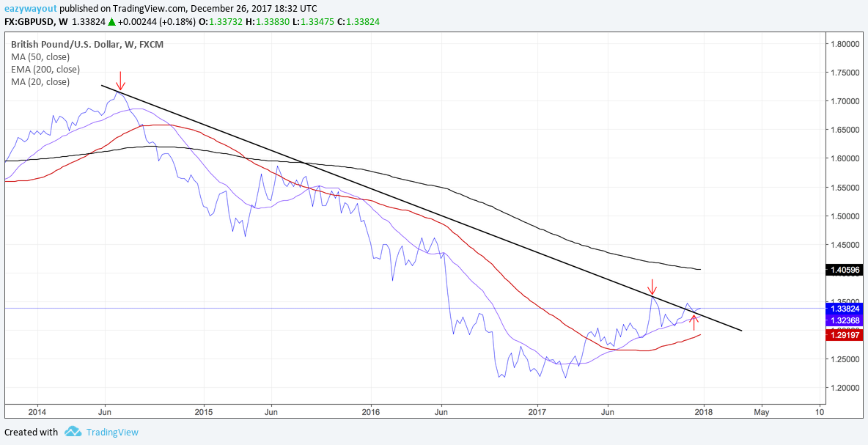
Task: Click the TradingView cloud logo icon
Action: (x=73, y=432)
